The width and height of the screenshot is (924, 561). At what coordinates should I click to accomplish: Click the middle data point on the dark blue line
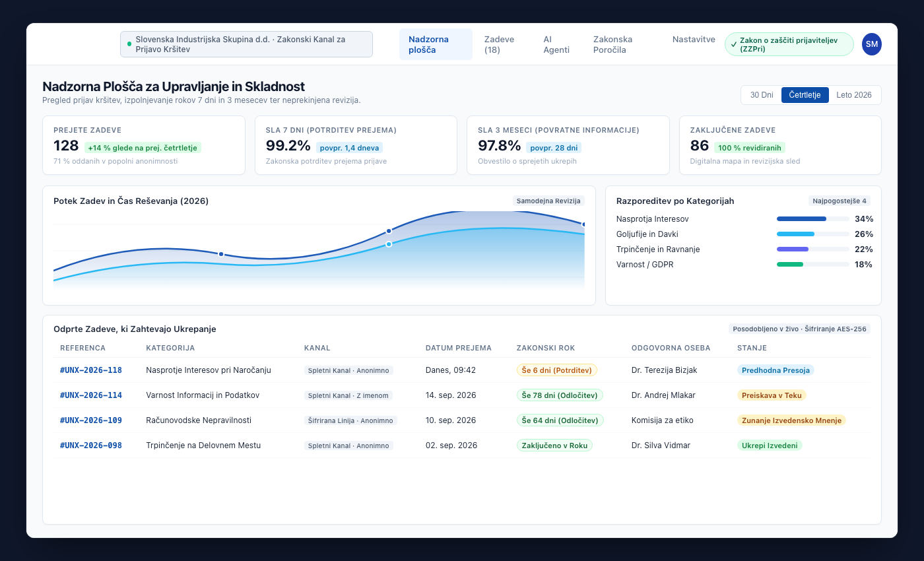click(389, 231)
